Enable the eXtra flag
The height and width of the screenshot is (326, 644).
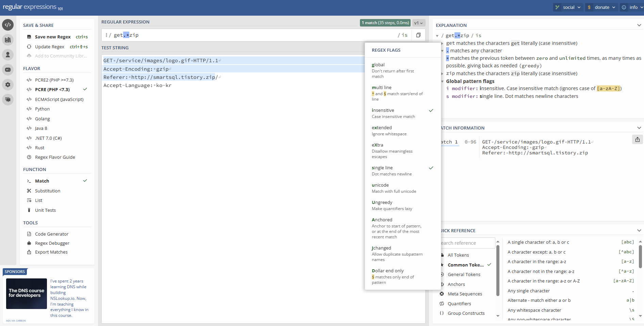point(402,151)
